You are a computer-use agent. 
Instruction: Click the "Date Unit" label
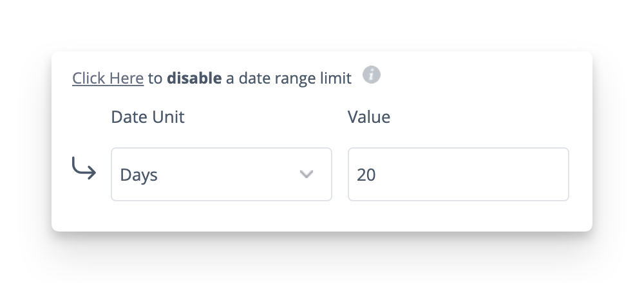click(147, 117)
